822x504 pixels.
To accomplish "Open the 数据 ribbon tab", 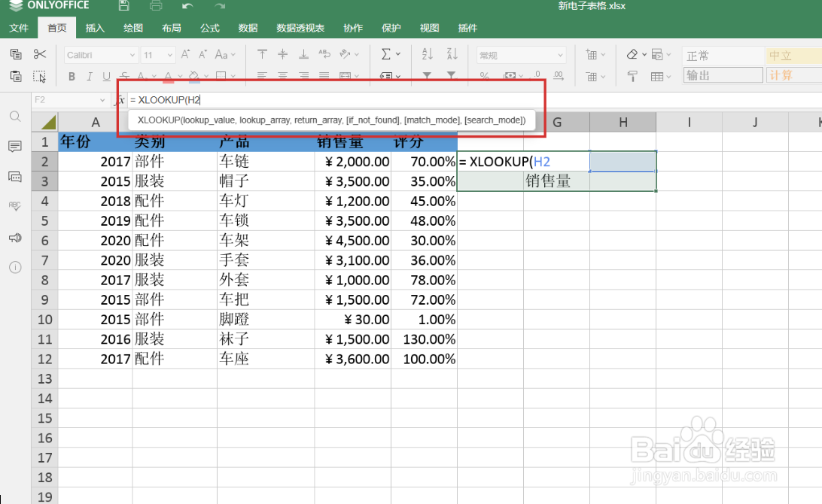I will (x=247, y=28).
